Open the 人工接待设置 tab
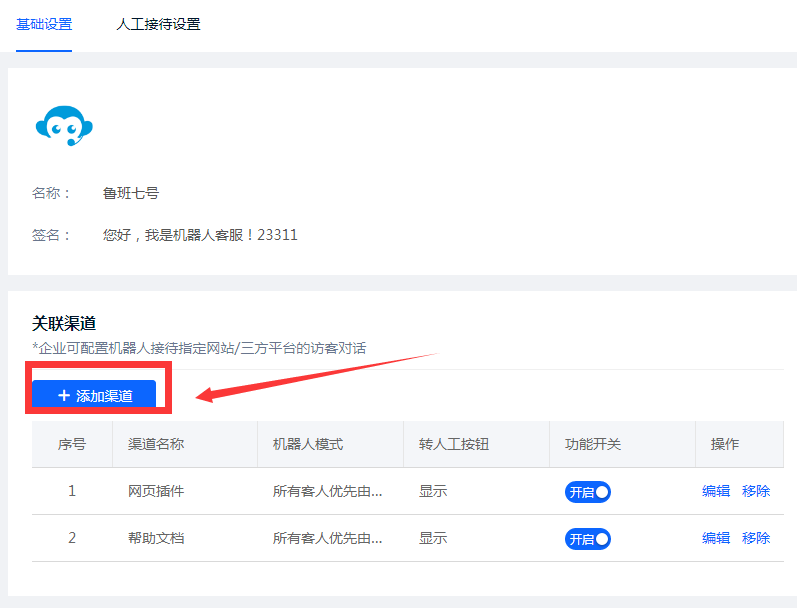The height and width of the screenshot is (608, 797). [158, 24]
